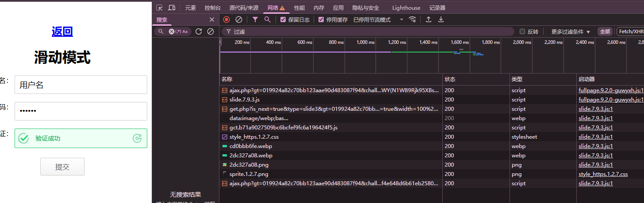Select the 全部 request type filter
Image resolution: width=644 pixels, height=203 pixels.
pos(605,31)
